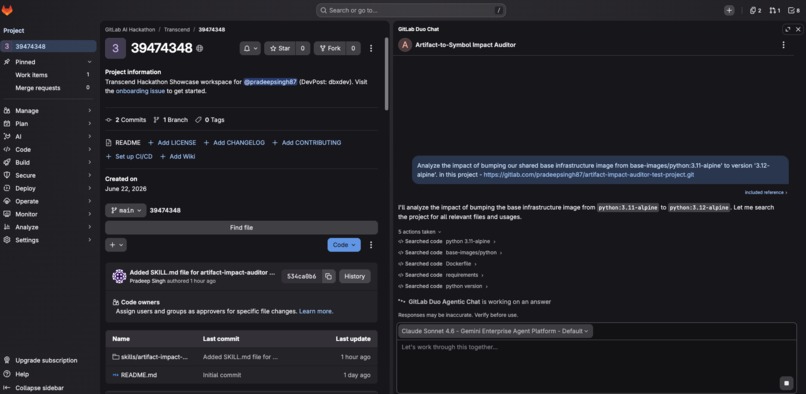The image size is (806, 394).
Task: Open the Learn more link
Action: 316,311
